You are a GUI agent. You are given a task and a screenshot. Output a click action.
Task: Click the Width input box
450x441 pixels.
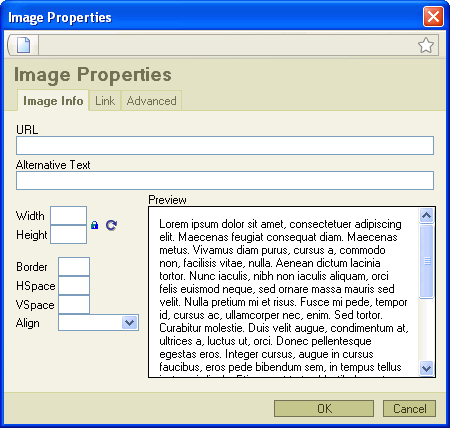click(x=69, y=215)
